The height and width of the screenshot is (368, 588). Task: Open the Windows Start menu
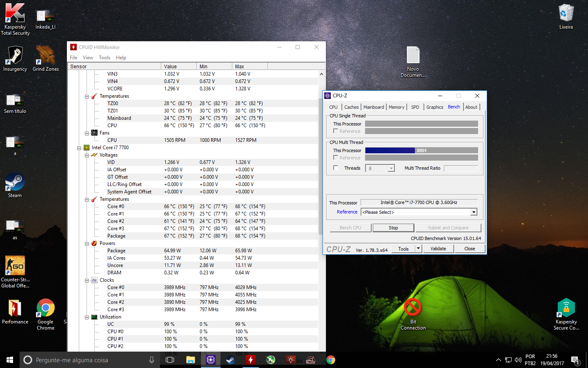coord(10,360)
